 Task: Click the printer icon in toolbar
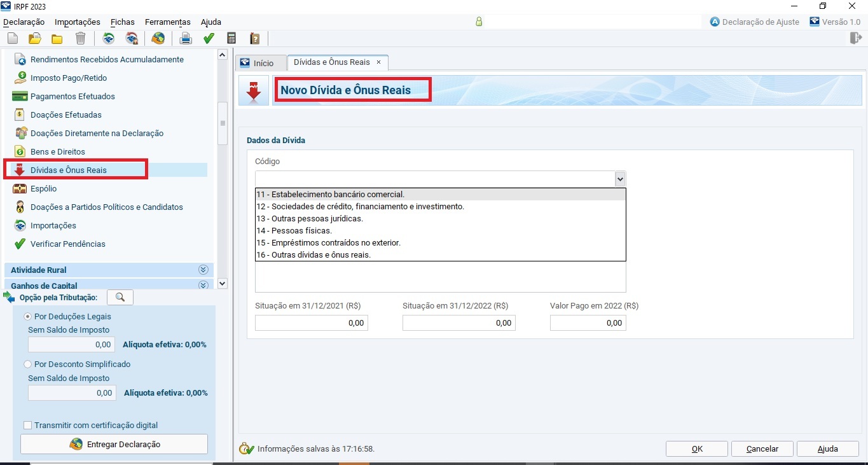point(186,39)
